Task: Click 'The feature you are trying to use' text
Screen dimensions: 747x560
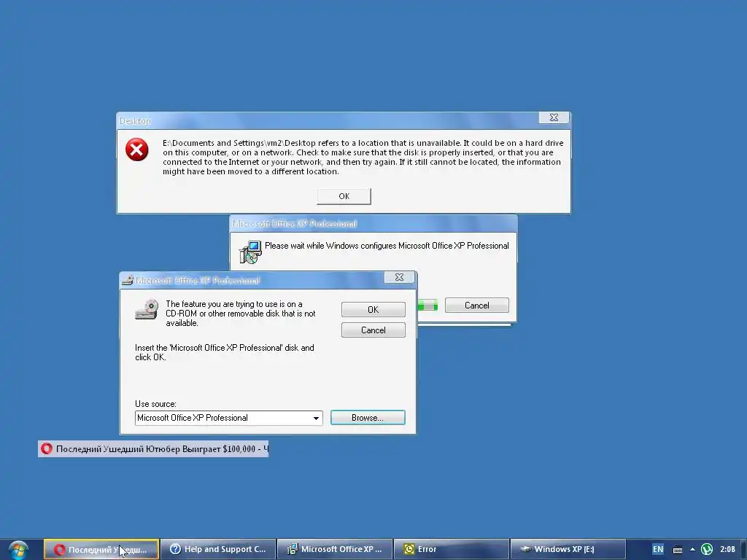Action: point(241,314)
